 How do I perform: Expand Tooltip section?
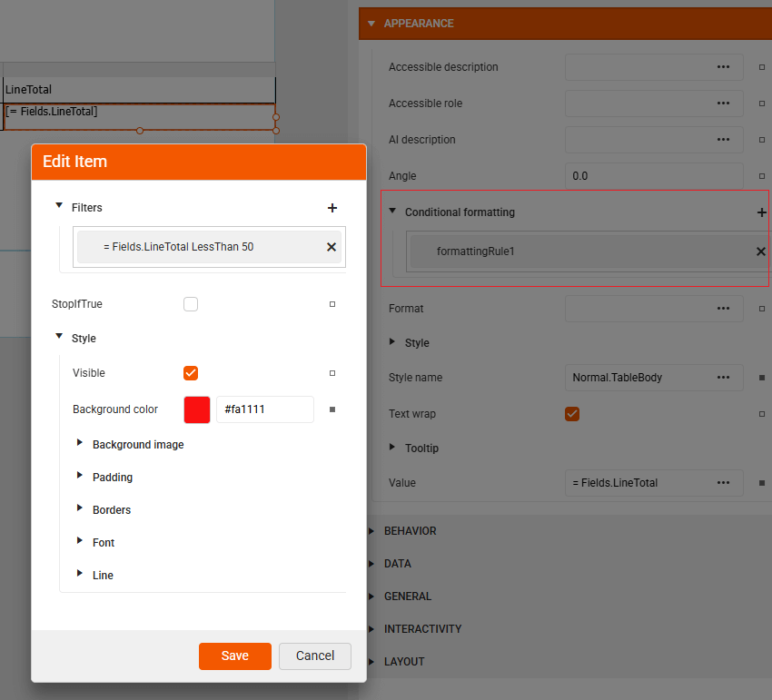392,447
